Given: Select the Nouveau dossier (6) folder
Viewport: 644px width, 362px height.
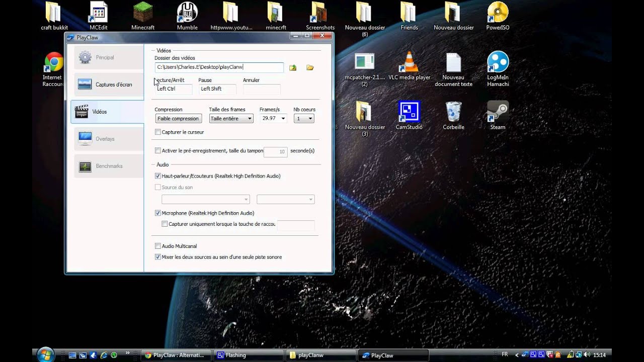Looking at the screenshot, I should [365, 19].
